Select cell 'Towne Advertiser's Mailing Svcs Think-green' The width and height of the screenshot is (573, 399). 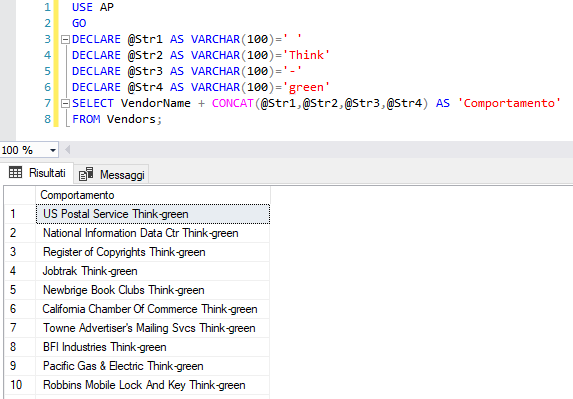click(153, 328)
